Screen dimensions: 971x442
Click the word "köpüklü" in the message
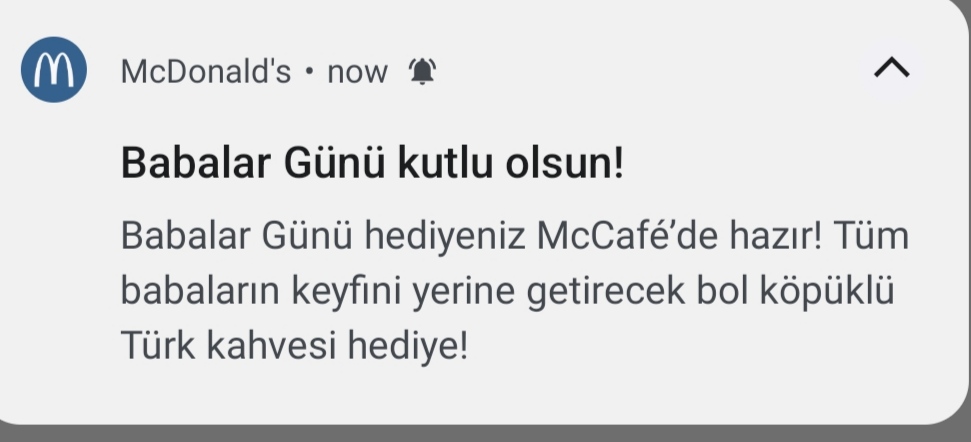[x=827, y=291]
